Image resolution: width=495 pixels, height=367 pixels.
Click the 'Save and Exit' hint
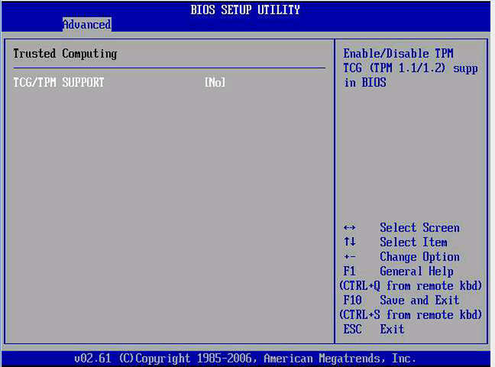(x=420, y=300)
